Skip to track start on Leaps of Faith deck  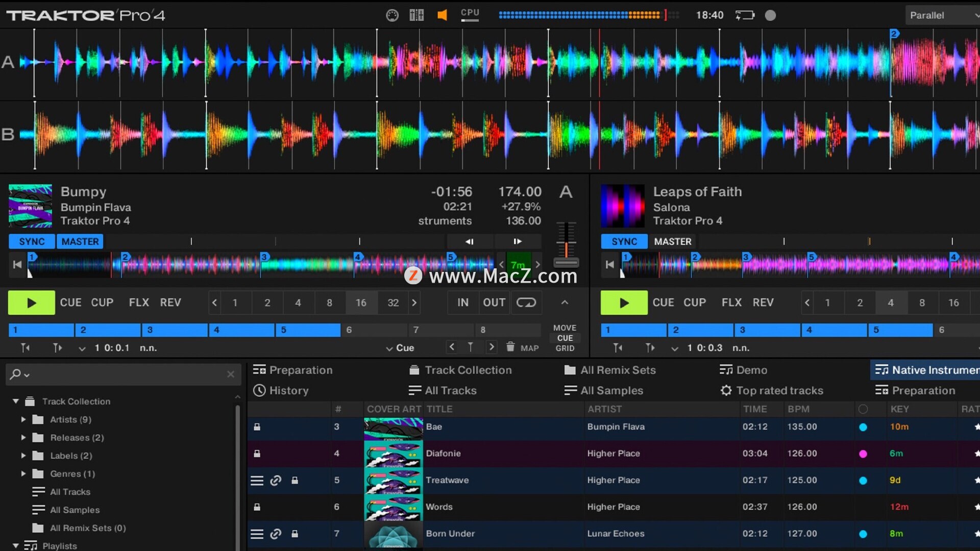point(609,264)
